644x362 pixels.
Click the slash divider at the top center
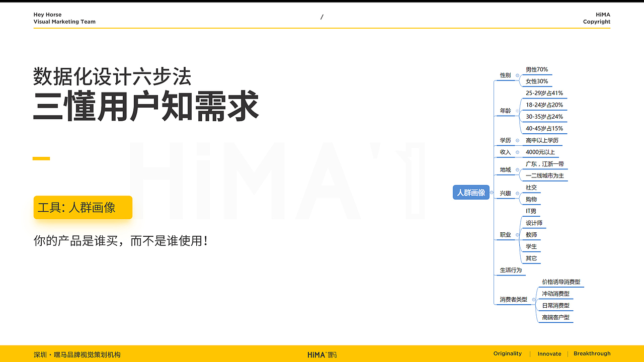point(322,17)
